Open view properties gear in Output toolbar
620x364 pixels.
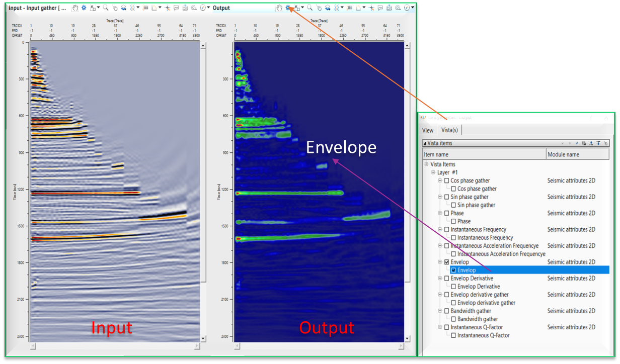(x=288, y=8)
